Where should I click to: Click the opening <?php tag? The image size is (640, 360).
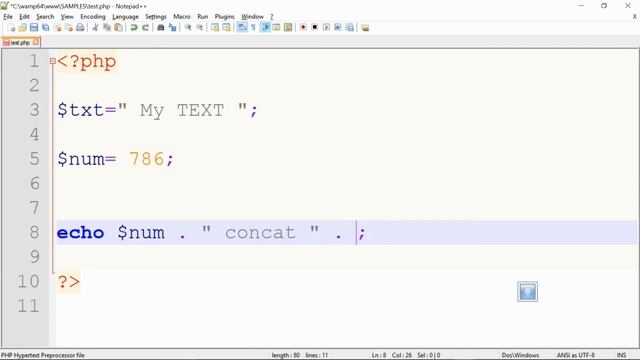coord(87,62)
